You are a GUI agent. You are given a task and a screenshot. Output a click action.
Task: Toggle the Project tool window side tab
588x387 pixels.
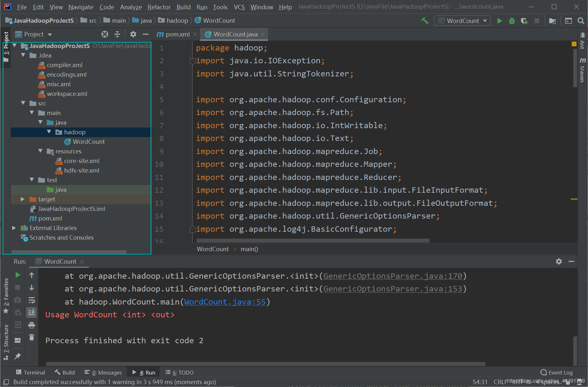click(x=6, y=47)
